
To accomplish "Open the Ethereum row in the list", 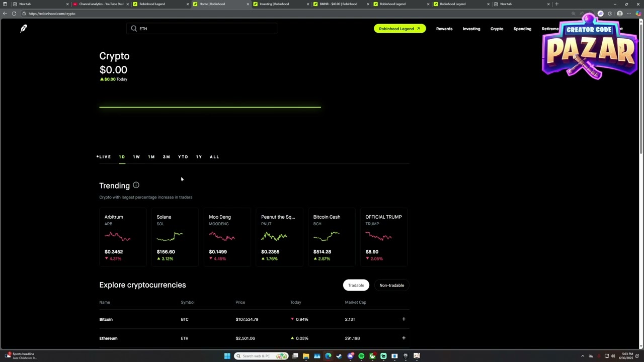I will pyautogui.click(x=254, y=338).
